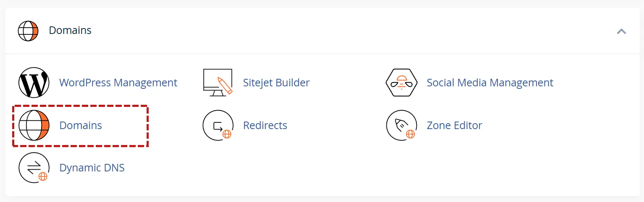Viewport: 644px width, 202px height.
Task: Click the globe icon in the section header
Action: pos(28,31)
